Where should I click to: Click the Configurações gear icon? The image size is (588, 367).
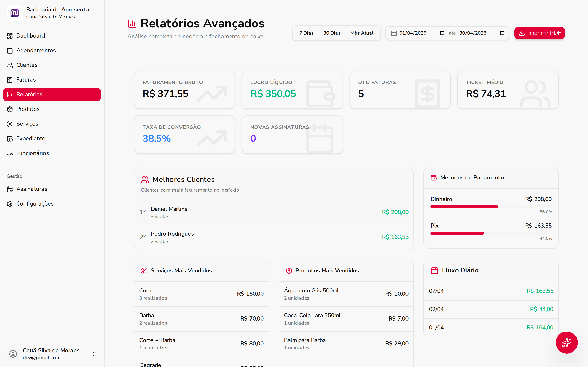tap(10, 204)
